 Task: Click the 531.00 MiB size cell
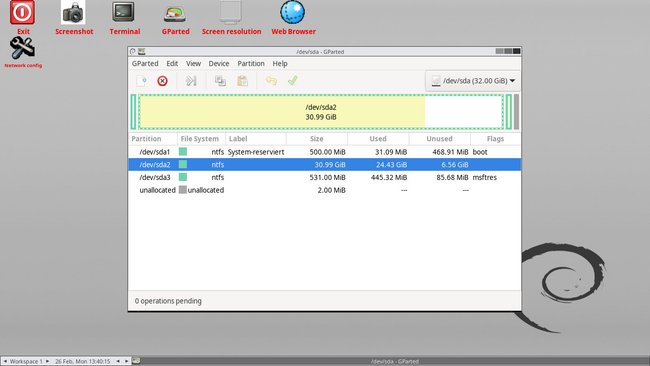coord(327,177)
